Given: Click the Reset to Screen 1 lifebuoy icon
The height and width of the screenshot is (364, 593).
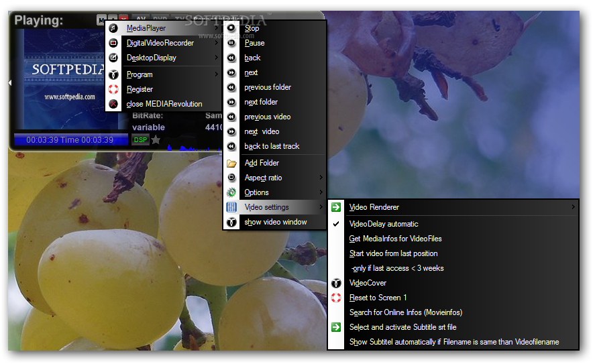Looking at the screenshot, I should point(336,298).
